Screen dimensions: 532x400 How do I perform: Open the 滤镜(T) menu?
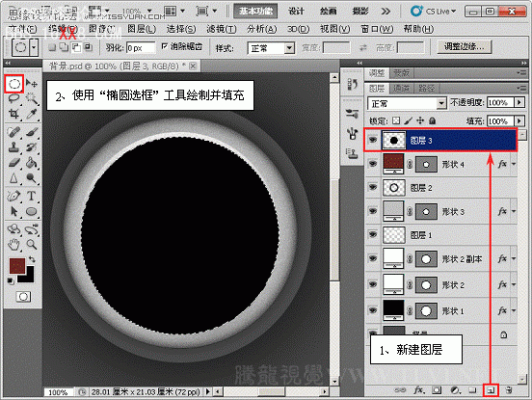click(x=222, y=29)
